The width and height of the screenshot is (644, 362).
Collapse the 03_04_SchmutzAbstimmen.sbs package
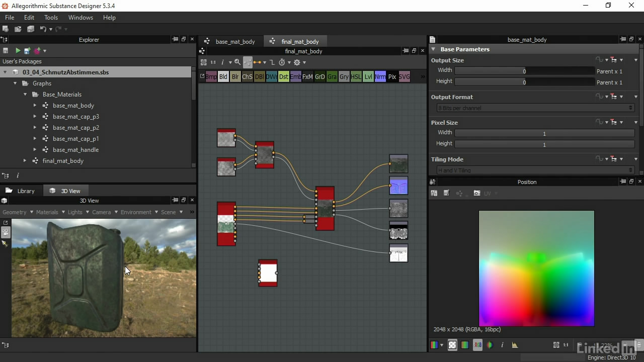5,72
